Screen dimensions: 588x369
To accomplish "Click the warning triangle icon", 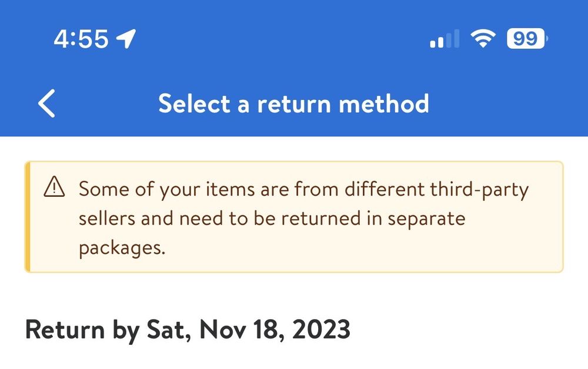I will [x=54, y=189].
